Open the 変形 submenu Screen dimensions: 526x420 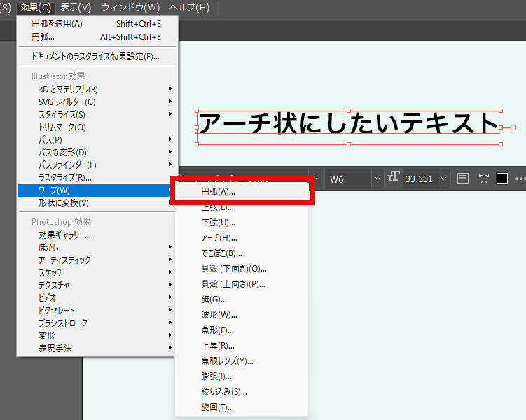tap(97, 335)
